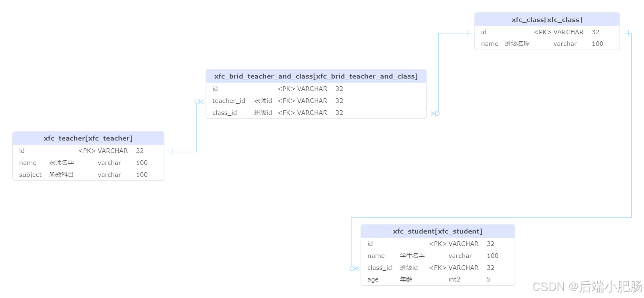Click the teacher_id row in bridge table
Viewport: 644px width, 298px height.
click(x=316, y=100)
